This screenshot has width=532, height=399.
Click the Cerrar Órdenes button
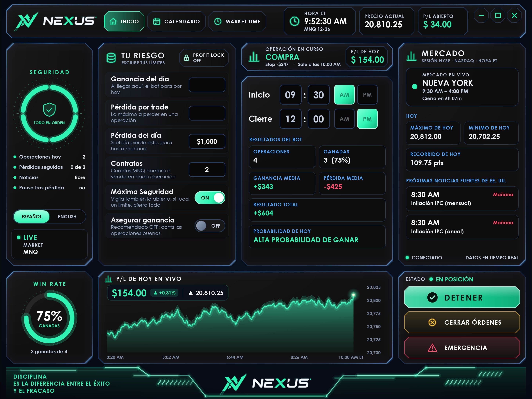(x=462, y=322)
